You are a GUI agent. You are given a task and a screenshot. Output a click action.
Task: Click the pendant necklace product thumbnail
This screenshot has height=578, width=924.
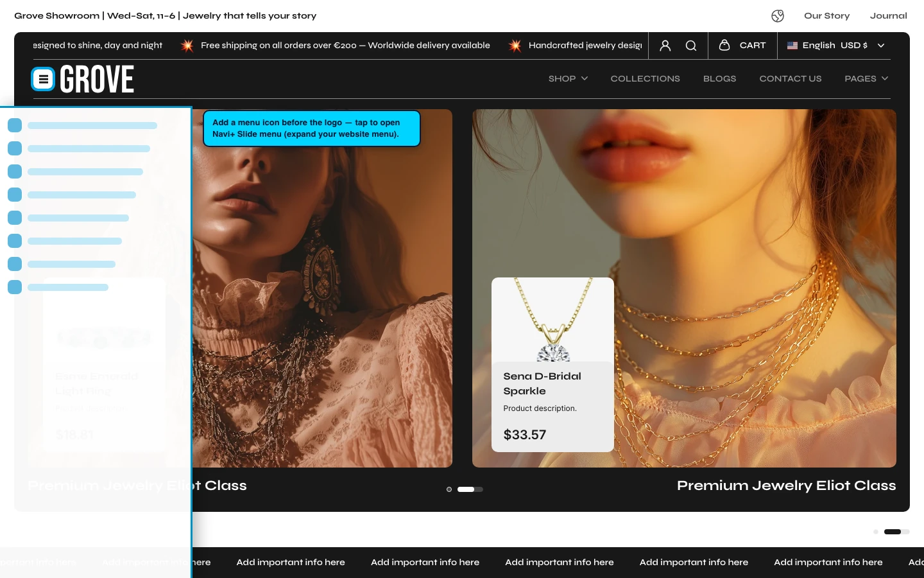click(552, 319)
